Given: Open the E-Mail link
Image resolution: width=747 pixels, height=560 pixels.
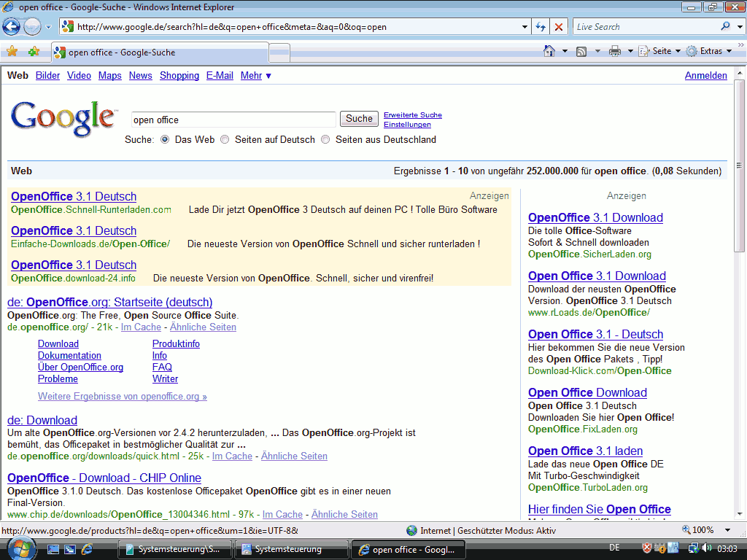Looking at the screenshot, I should (x=220, y=75).
